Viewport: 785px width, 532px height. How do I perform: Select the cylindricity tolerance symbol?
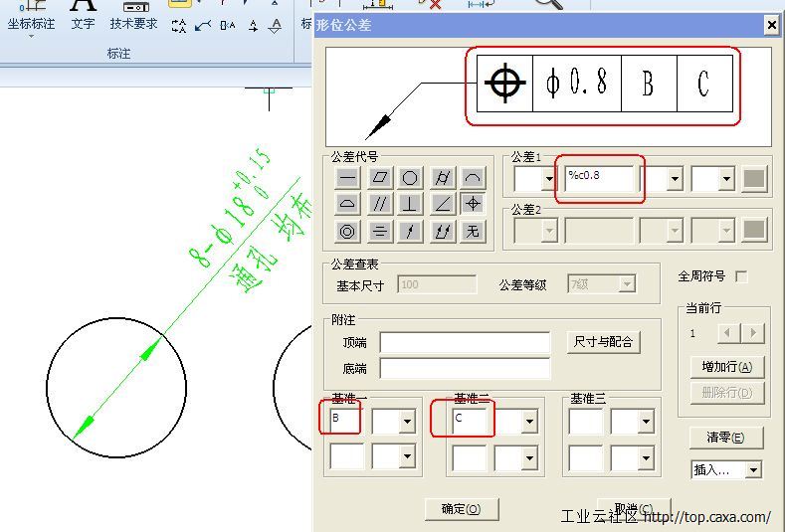point(443,178)
